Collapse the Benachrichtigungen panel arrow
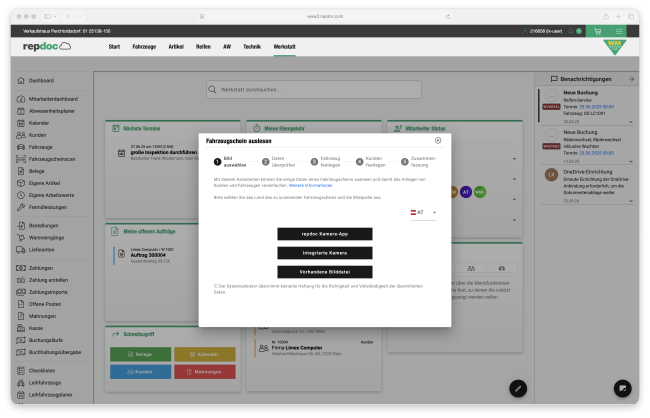650x418 pixels. coord(630,78)
